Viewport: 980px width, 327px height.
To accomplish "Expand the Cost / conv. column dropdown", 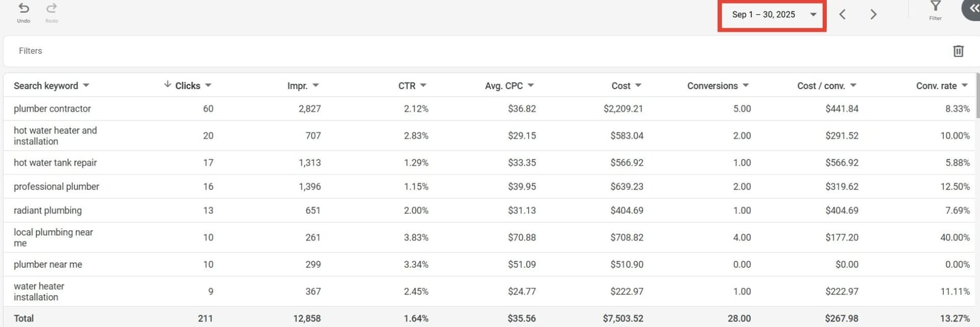I will click(x=853, y=86).
